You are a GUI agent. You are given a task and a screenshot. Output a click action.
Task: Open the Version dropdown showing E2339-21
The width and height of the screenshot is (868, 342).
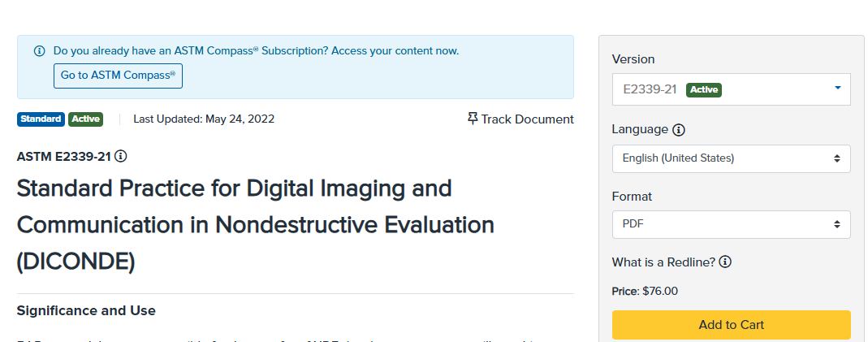click(732, 89)
